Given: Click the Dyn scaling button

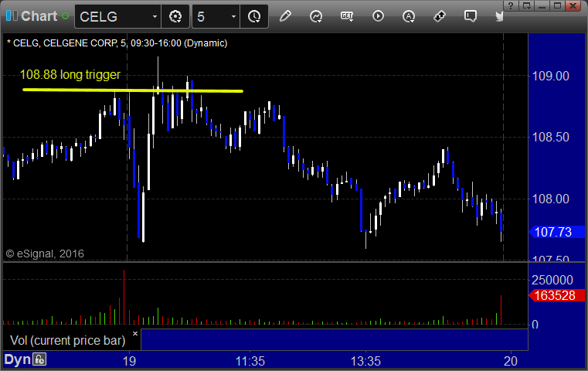Looking at the screenshot, I should tap(17, 359).
